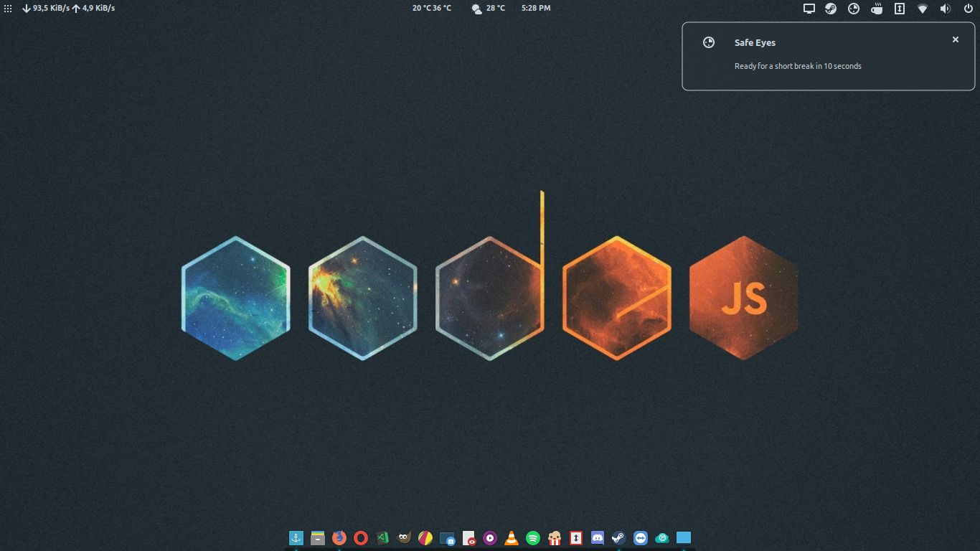Open the Transmission torrent client

point(575,538)
